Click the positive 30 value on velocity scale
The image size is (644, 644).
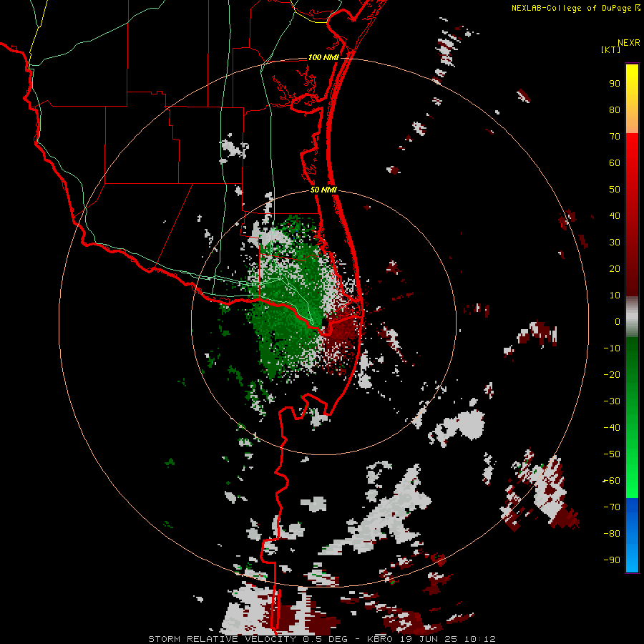tap(615, 243)
